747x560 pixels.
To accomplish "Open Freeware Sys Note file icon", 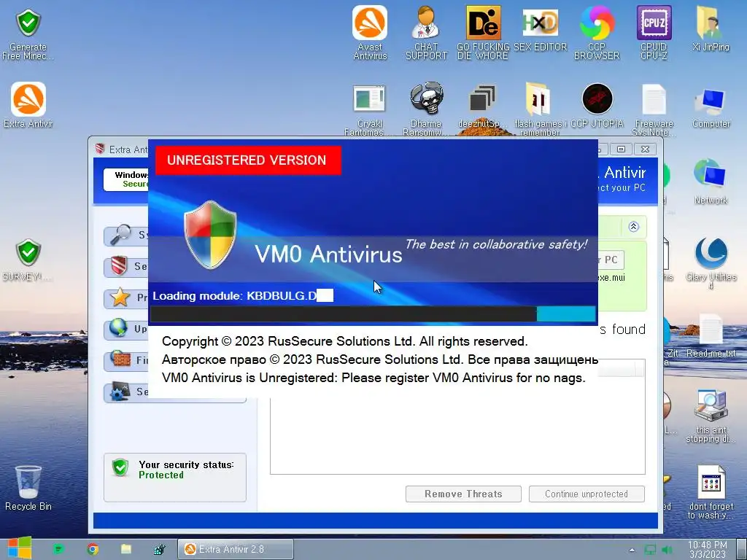I will (654, 109).
